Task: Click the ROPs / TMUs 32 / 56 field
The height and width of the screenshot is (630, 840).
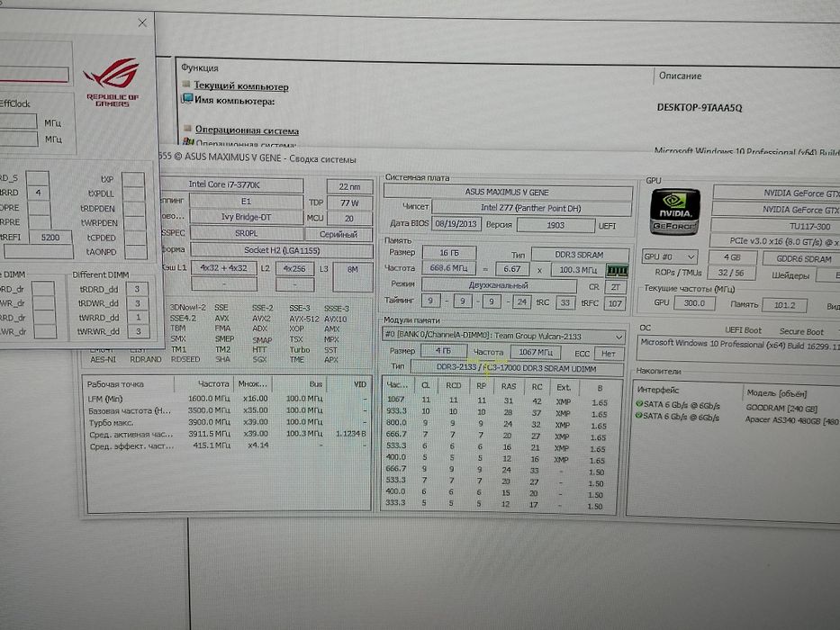Action: [731, 273]
